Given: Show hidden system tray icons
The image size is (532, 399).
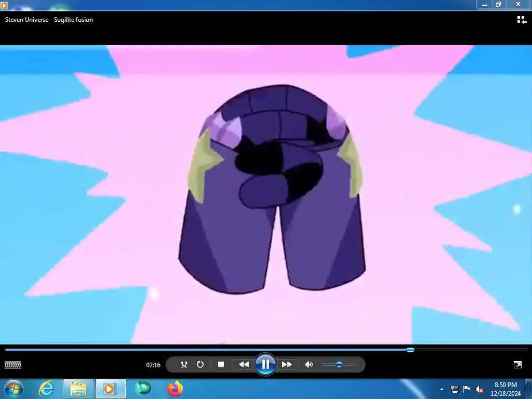Looking at the screenshot, I should [442, 389].
